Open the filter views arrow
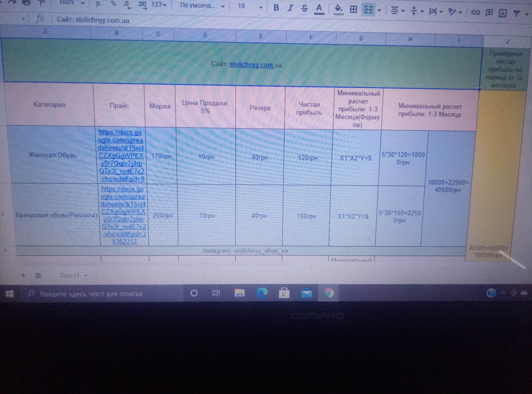Screen dimensions: 532x394 (x=527, y=14)
